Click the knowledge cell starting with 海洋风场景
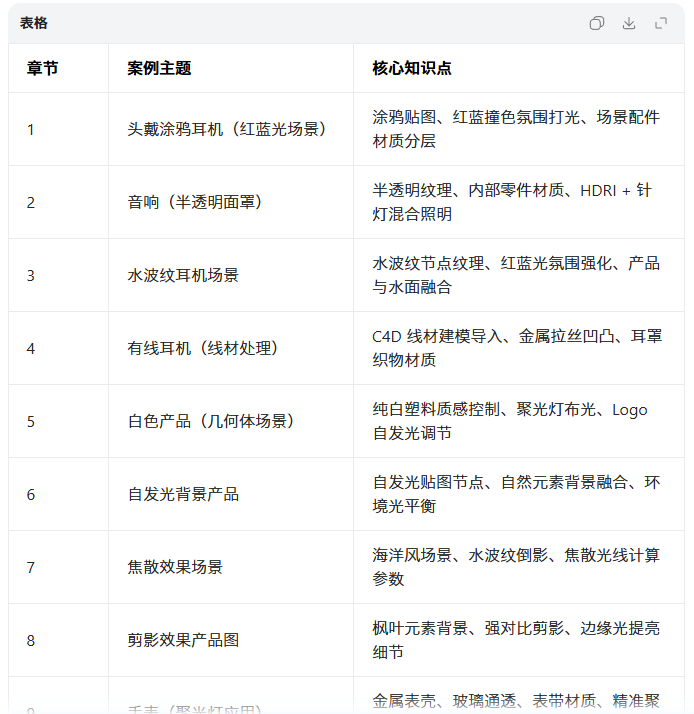Viewport: 694px width, 714px height. (x=515, y=567)
